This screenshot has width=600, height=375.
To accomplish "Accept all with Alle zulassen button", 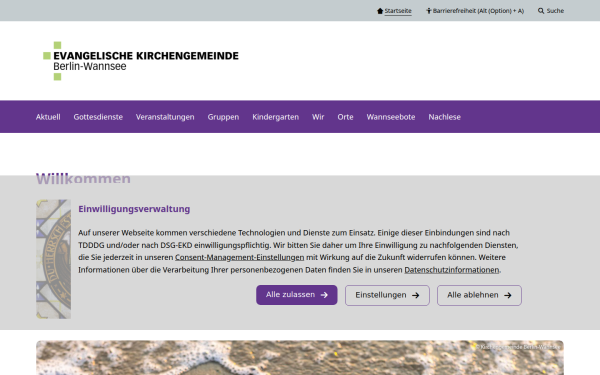I will click(297, 295).
